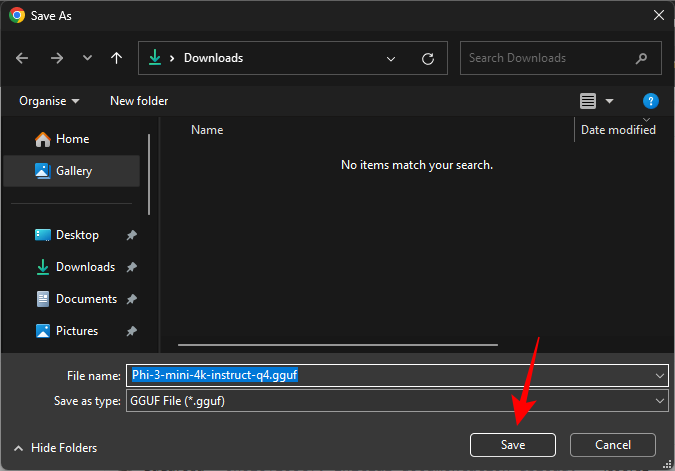Close the Save As dialog
675x471 pixels.
[659, 15]
